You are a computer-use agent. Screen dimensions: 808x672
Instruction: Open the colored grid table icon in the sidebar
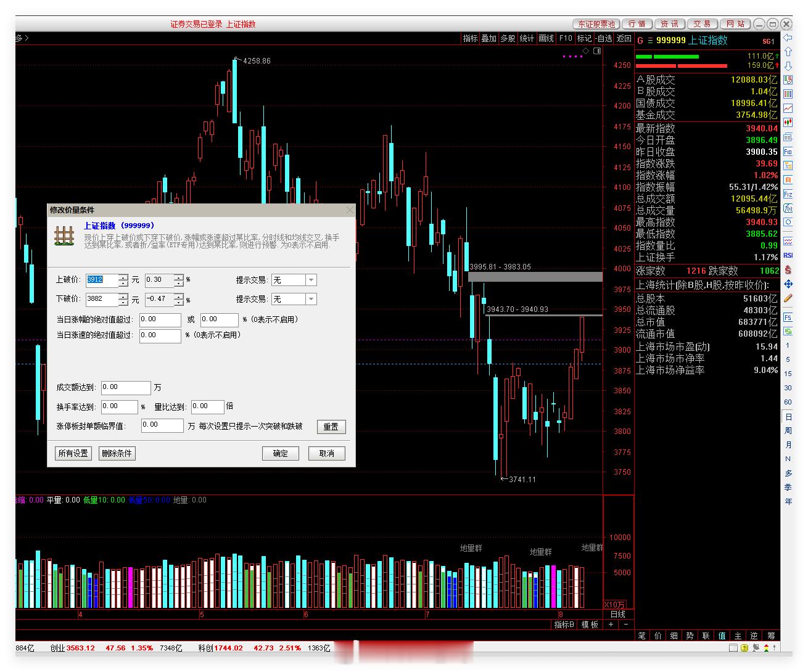(x=788, y=94)
